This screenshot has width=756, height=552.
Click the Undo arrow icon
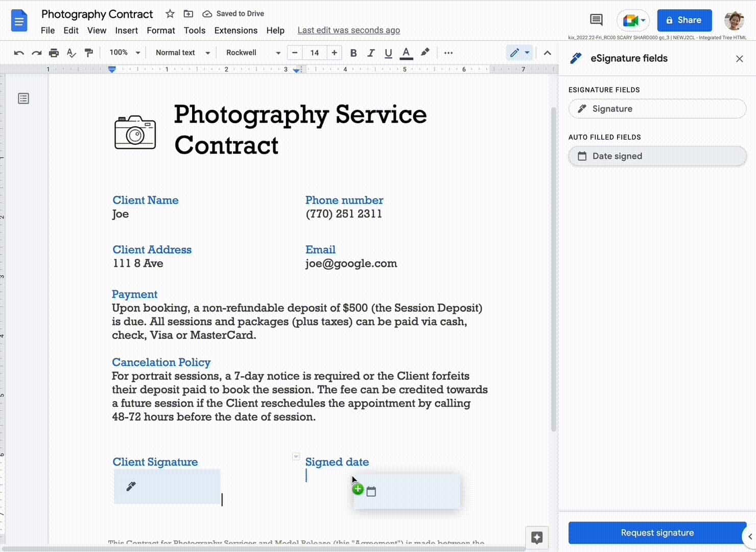(x=19, y=53)
